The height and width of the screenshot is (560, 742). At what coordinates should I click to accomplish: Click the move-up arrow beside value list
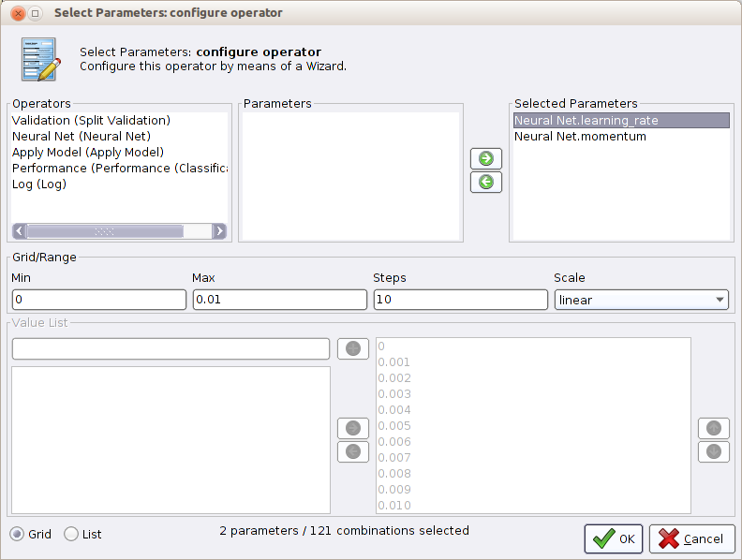tap(713, 428)
